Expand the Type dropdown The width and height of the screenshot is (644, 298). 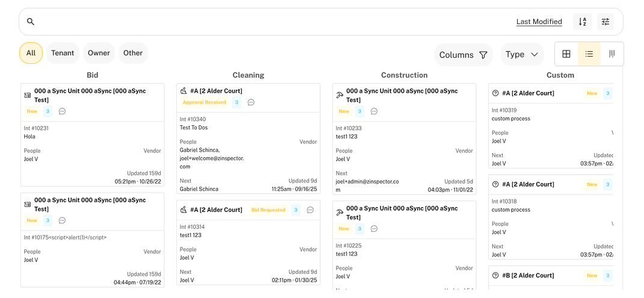(x=522, y=54)
